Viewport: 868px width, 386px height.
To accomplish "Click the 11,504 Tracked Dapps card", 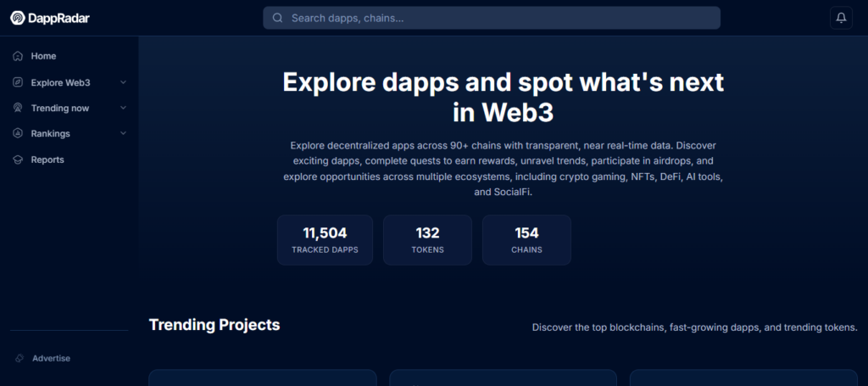I will point(325,240).
